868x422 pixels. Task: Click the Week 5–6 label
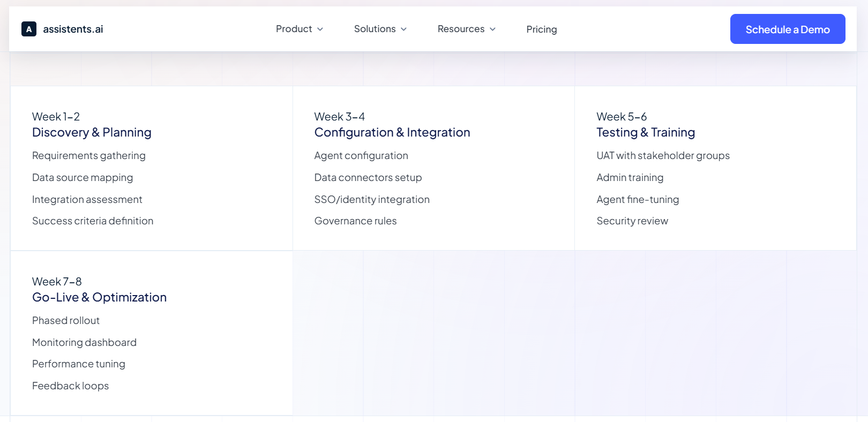pos(621,117)
